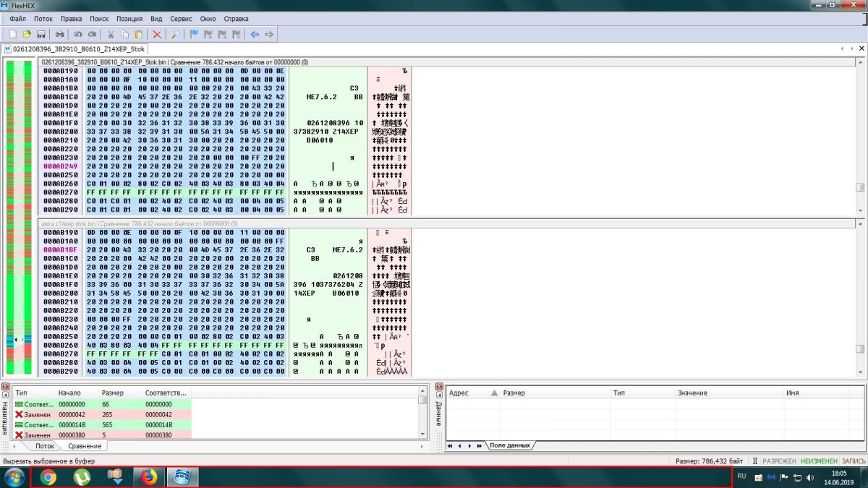
Task: Print using the printer toolbar icon
Action: point(60,34)
